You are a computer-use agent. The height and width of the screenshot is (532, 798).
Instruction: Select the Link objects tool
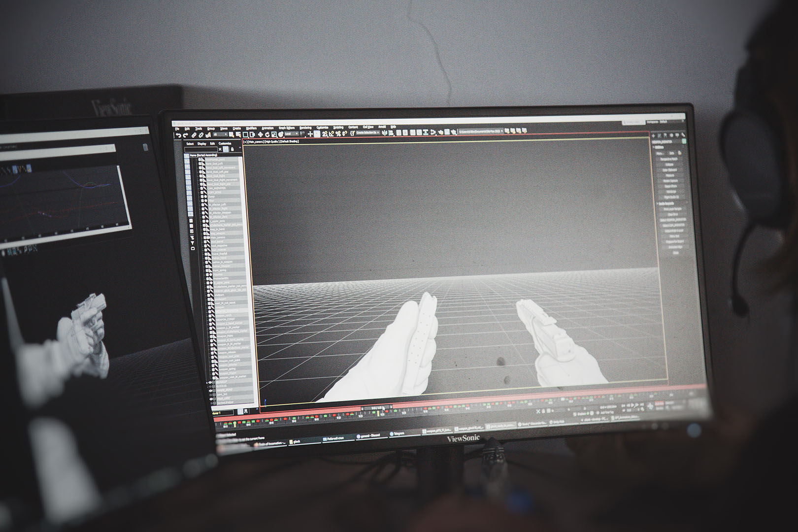(x=195, y=135)
